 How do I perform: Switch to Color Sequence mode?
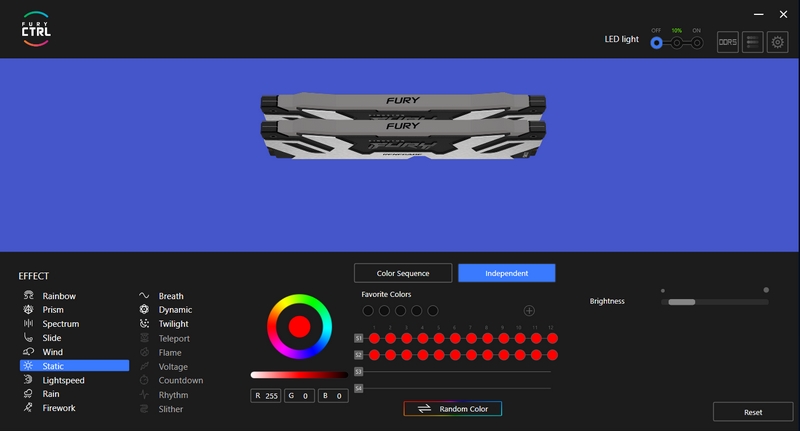coord(403,273)
